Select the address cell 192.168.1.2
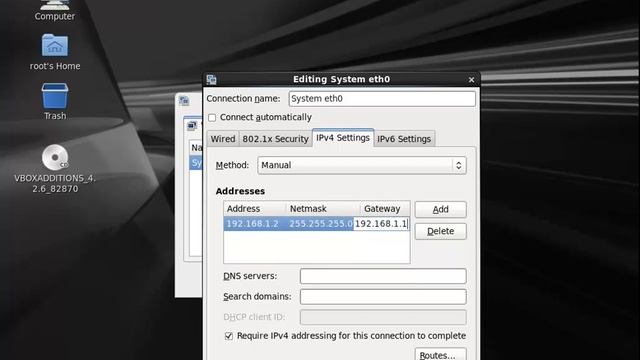This screenshot has height=360, width=640. point(253,224)
